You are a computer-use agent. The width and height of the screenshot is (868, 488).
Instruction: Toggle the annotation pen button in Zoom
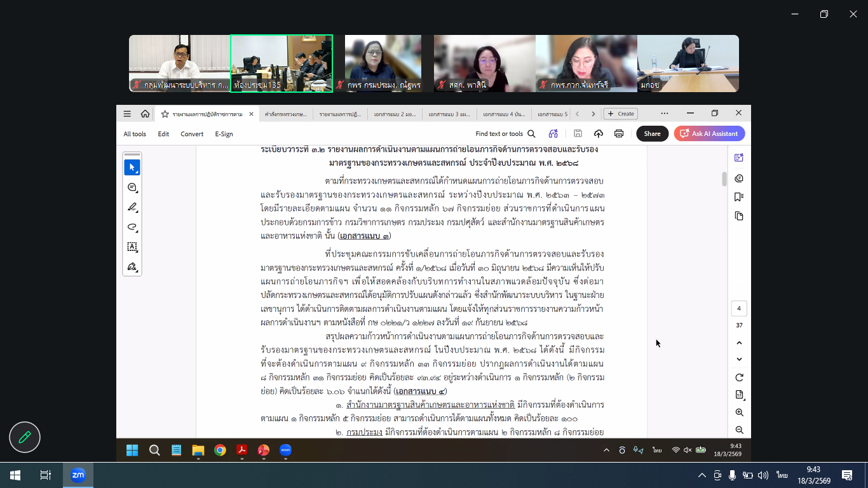pyautogui.click(x=25, y=437)
